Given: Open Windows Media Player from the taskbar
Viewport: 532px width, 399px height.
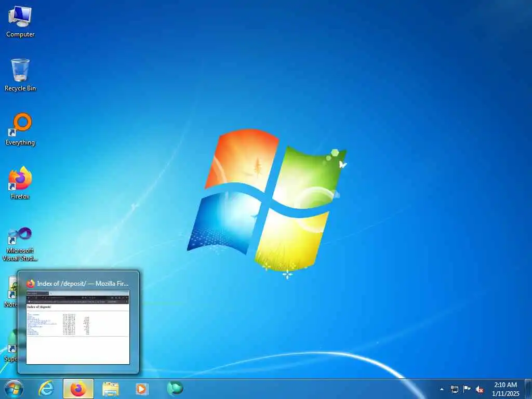Looking at the screenshot, I should click(141, 389).
